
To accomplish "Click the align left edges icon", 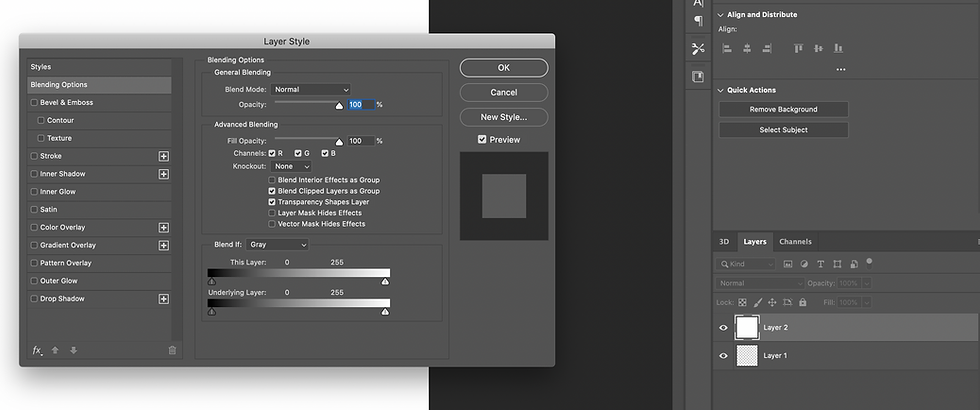I will point(726,48).
